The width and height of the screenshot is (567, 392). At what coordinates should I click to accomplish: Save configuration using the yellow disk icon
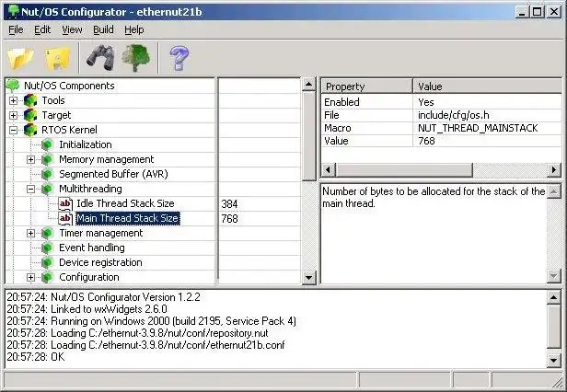tap(57, 58)
